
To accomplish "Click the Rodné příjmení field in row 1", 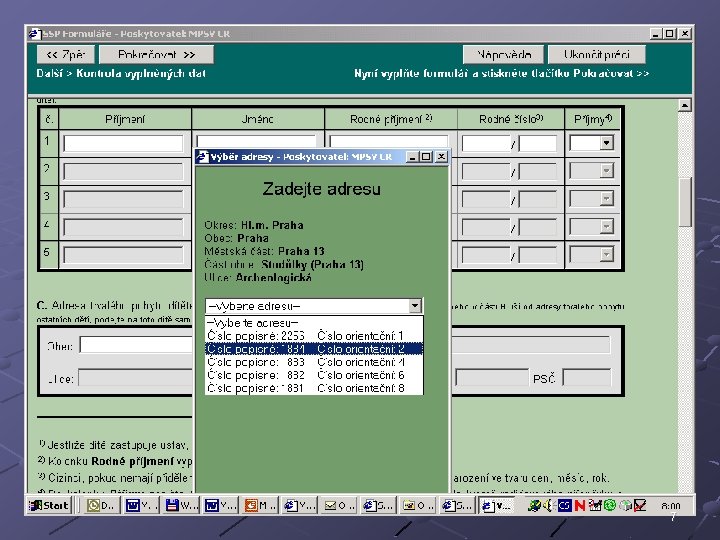I will click(x=389, y=141).
